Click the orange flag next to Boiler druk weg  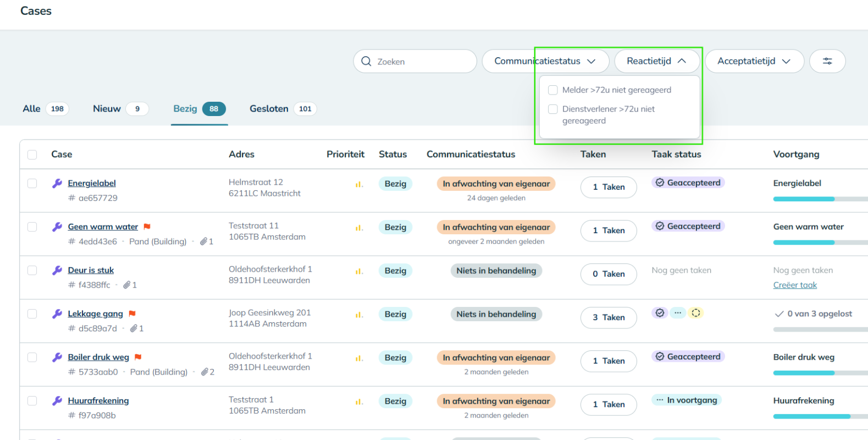pyautogui.click(x=138, y=357)
